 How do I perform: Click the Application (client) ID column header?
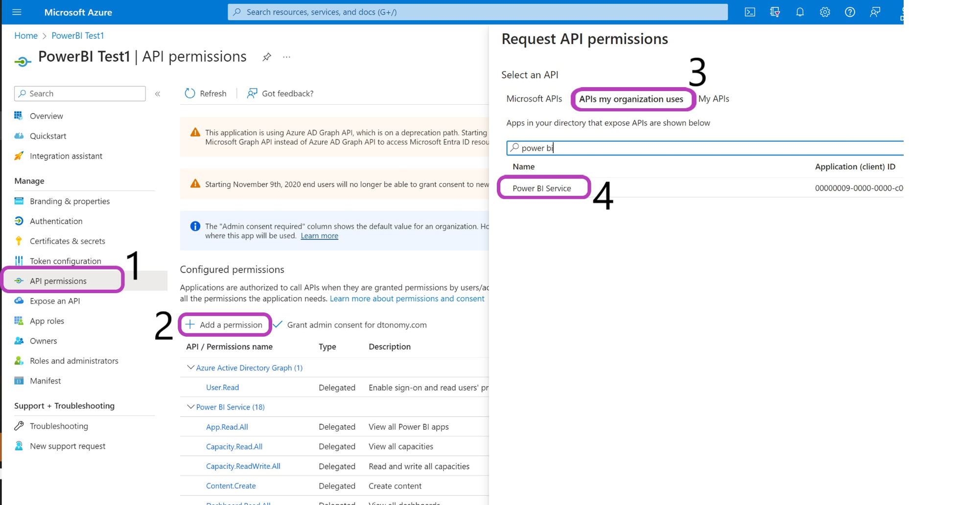pos(855,167)
